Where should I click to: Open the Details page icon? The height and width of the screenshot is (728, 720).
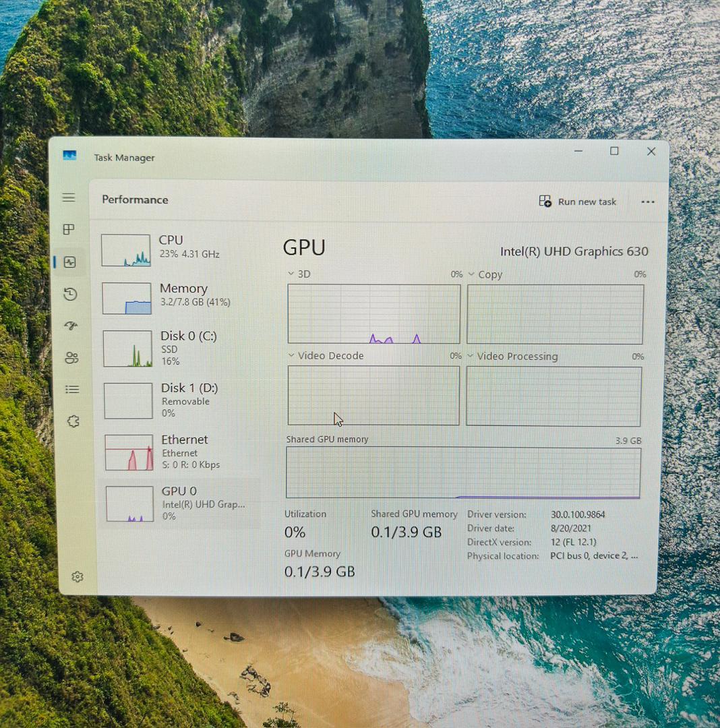[71, 389]
